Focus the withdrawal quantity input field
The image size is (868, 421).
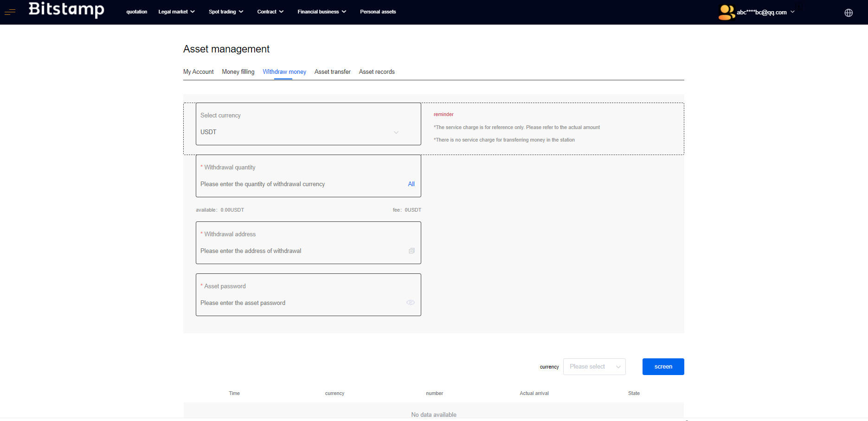297,184
